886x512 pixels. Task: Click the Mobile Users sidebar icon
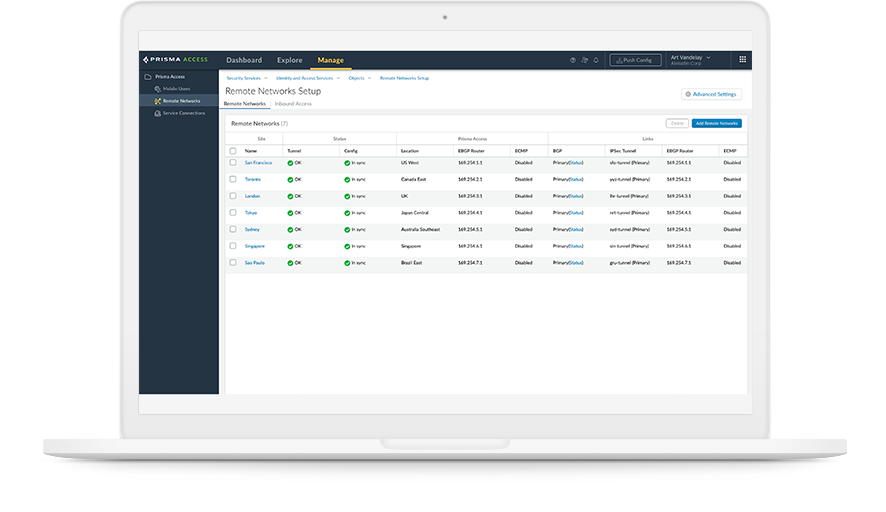pos(158,89)
